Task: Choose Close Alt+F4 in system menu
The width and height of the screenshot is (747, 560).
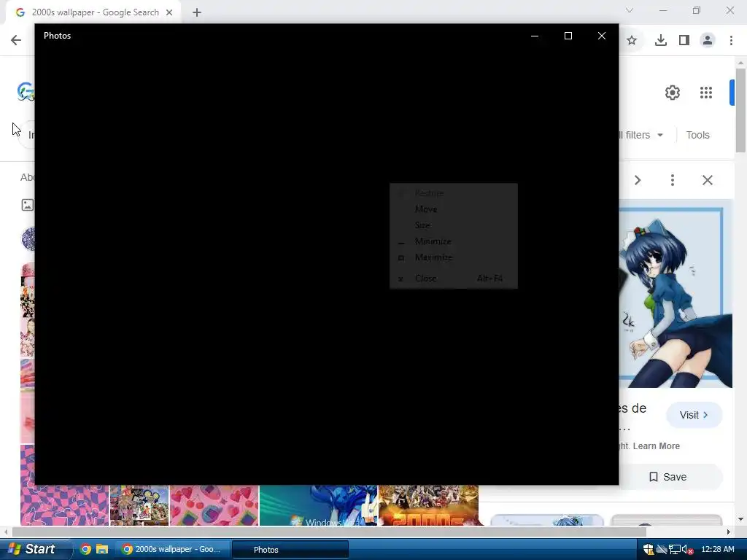Action: click(454, 279)
